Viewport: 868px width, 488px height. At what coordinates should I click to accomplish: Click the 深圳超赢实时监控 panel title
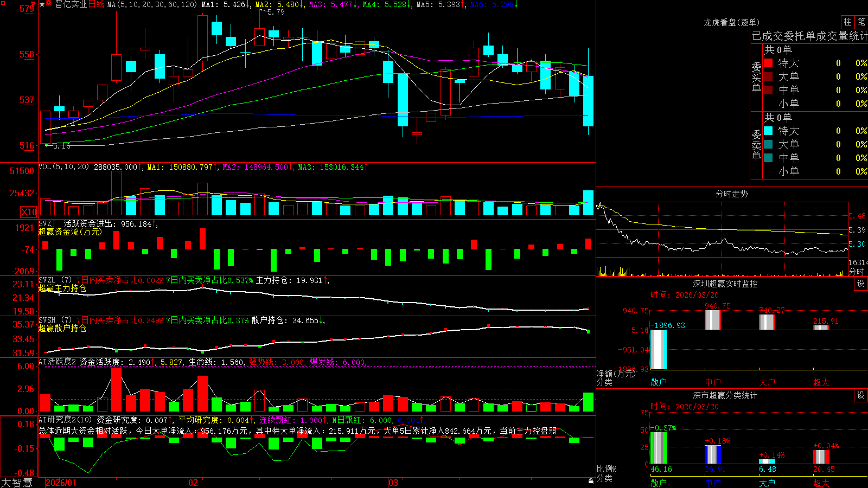(x=725, y=284)
